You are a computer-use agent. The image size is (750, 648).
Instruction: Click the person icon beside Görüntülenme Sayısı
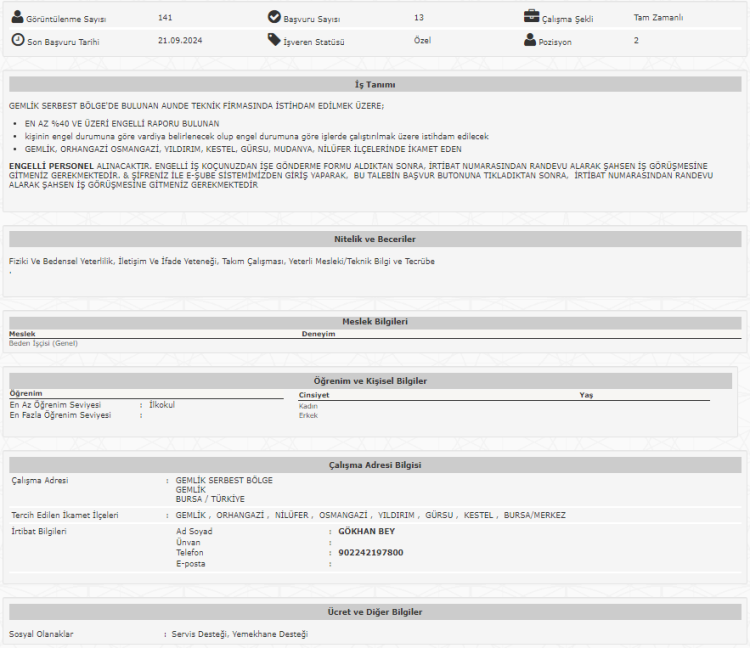[17, 17]
